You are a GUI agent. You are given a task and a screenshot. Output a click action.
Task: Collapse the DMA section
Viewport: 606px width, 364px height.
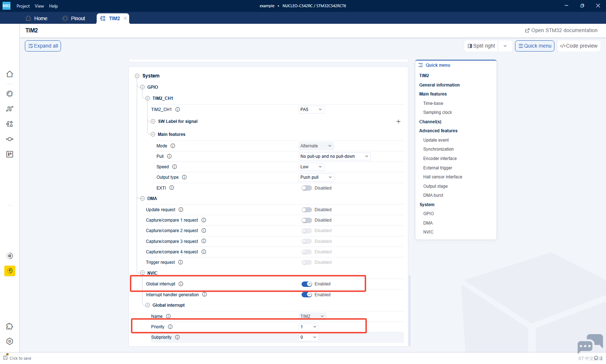[x=142, y=199]
